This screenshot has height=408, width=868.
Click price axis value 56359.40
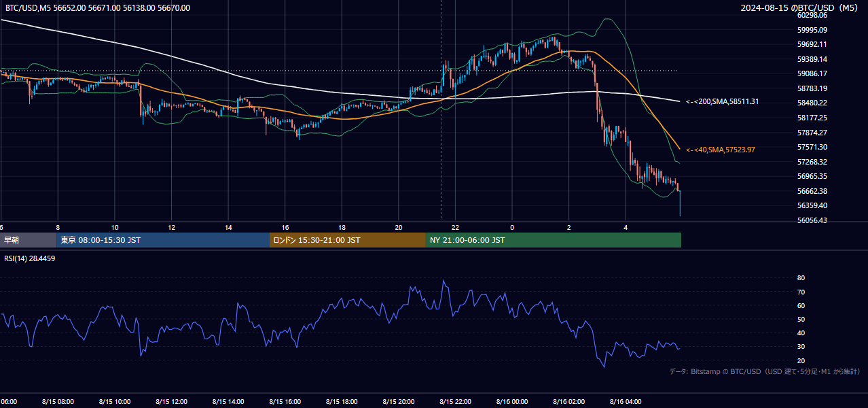[812, 205]
